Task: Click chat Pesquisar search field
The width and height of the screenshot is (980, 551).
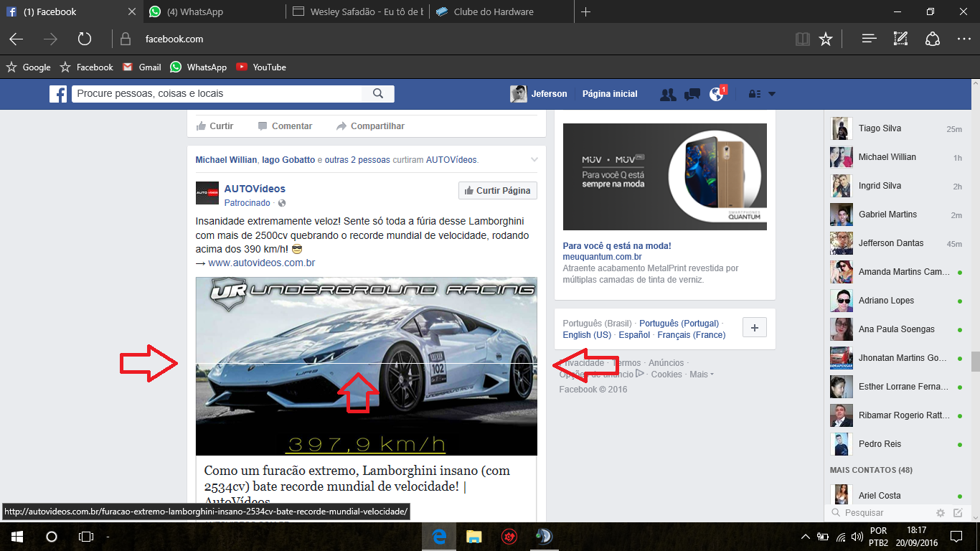Action: pos(881,513)
